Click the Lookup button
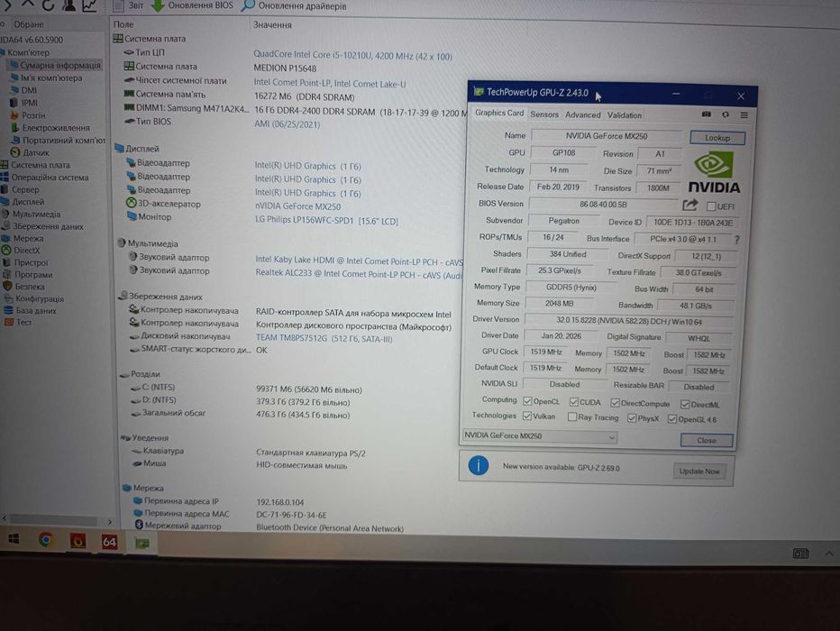 (717, 138)
